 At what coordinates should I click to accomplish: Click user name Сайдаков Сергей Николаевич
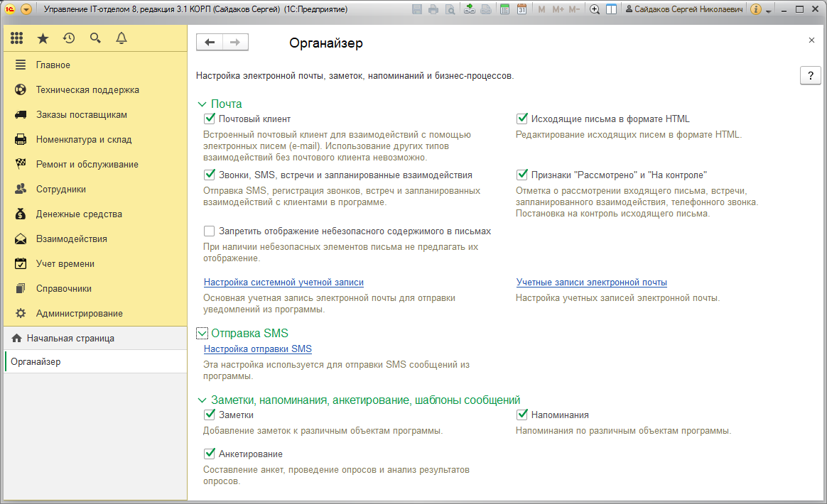(684, 9)
